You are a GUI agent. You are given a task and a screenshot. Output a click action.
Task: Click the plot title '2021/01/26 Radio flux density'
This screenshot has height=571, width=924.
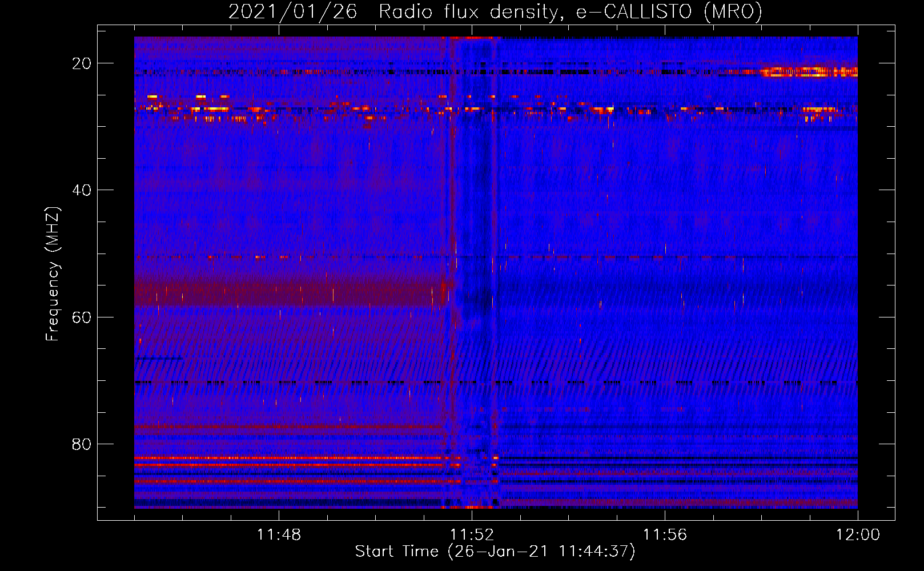tap(393, 11)
